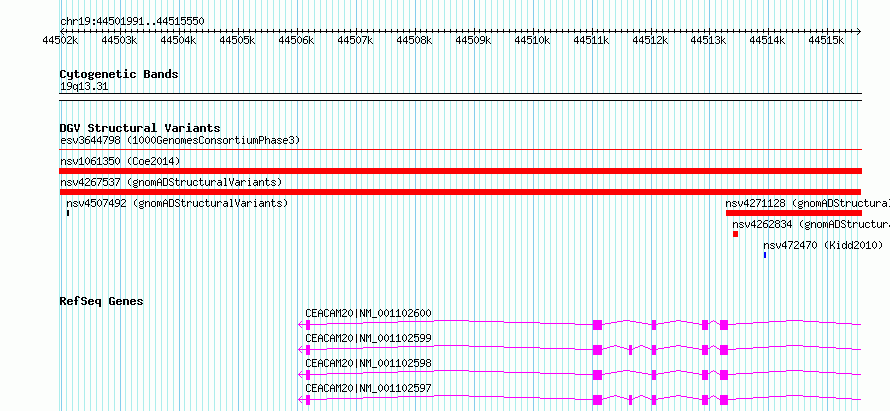This screenshot has height=411, width=890.
Task: Click the 44508k ruler tick label
Action: 414,41
